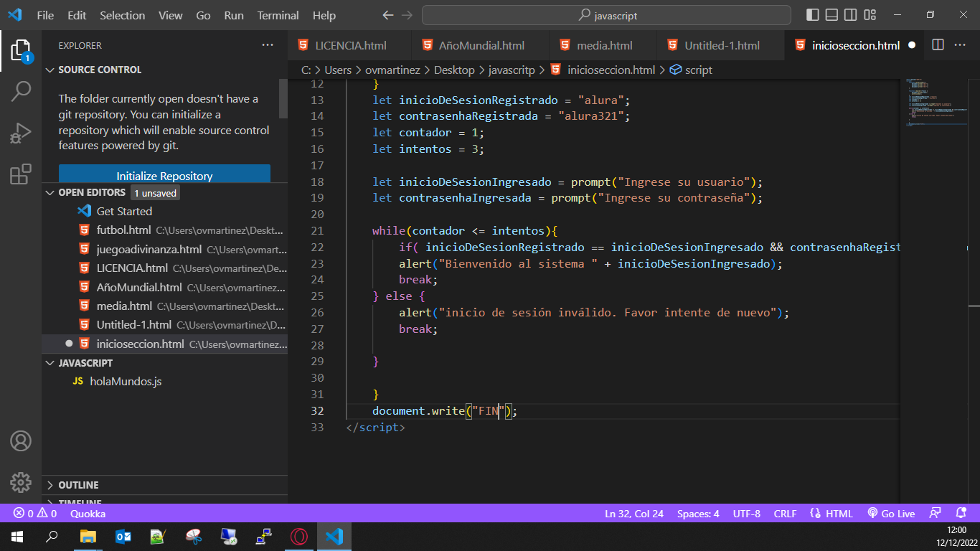This screenshot has width=980, height=551.
Task: Open the notifications bell in status bar
Action: point(961,514)
